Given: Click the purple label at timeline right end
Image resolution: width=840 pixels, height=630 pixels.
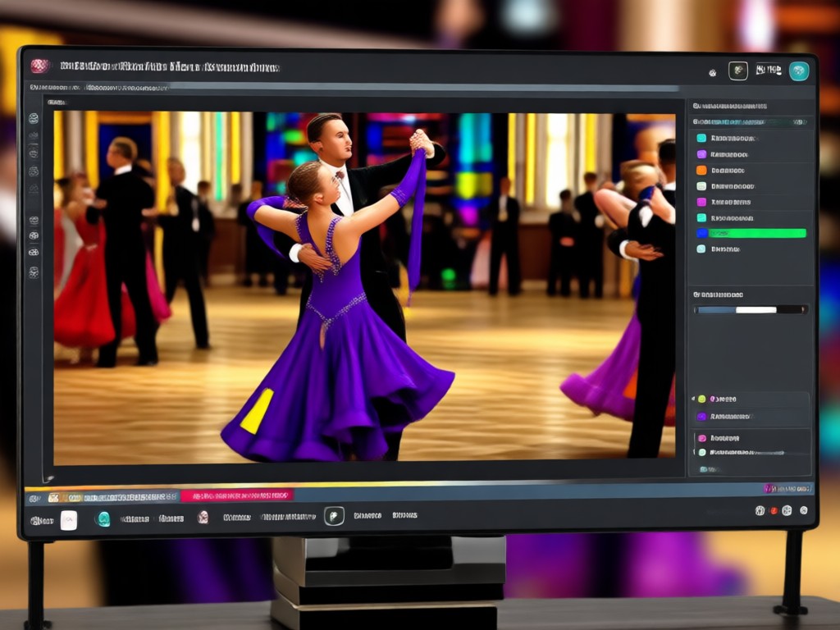Looking at the screenshot, I should (x=787, y=489).
